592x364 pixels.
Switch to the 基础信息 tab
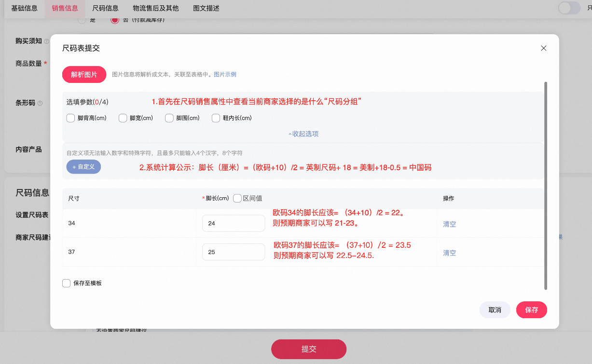pyautogui.click(x=25, y=8)
